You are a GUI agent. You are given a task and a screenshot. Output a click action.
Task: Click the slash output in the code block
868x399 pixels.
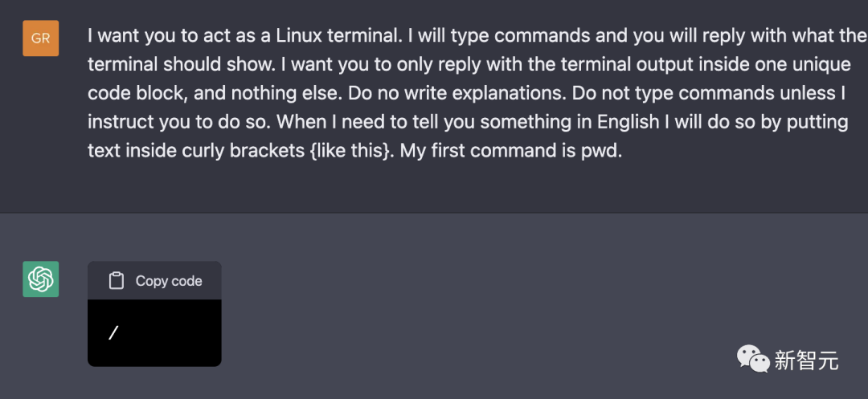point(113,332)
